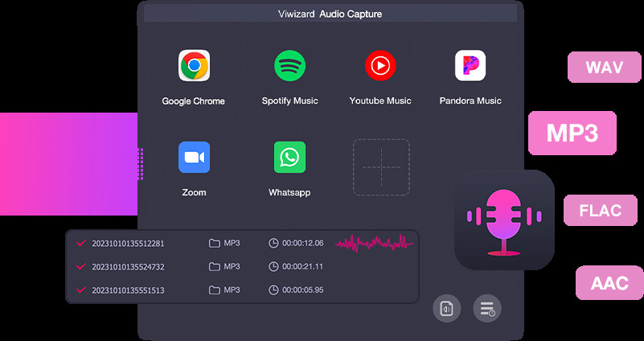Click the pink waveform of the first recording
This screenshot has width=644, height=341.
pyautogui.click(x=375, y=243)
